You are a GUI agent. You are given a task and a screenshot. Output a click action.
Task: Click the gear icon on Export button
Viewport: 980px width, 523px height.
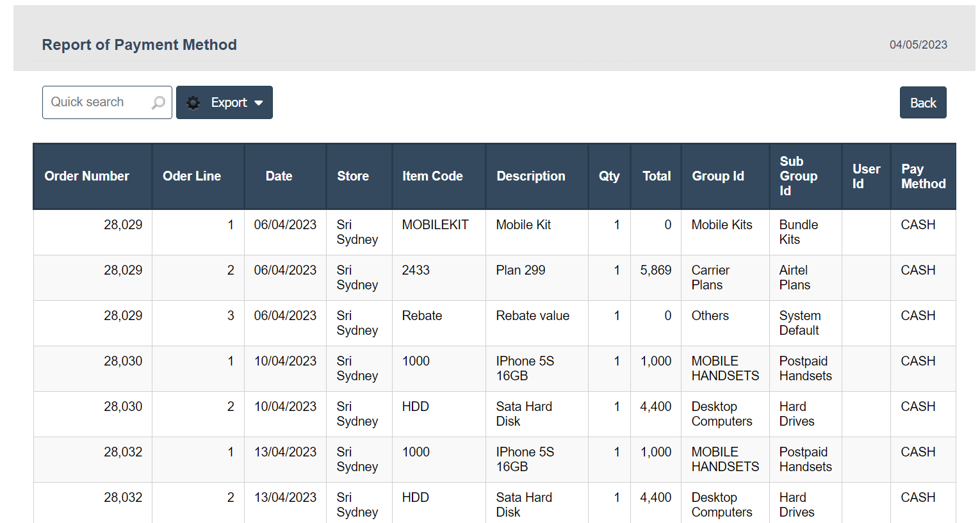point(193,102)
